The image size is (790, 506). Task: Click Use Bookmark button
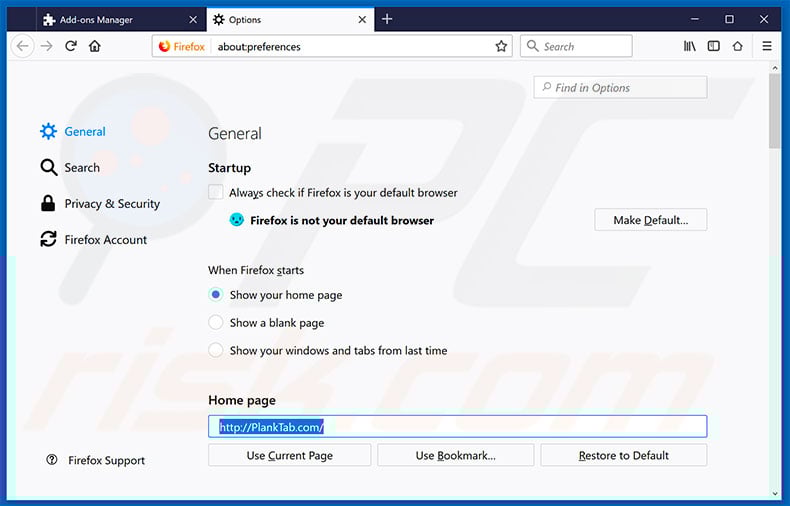pyautogui.click(x=455, y=455)
